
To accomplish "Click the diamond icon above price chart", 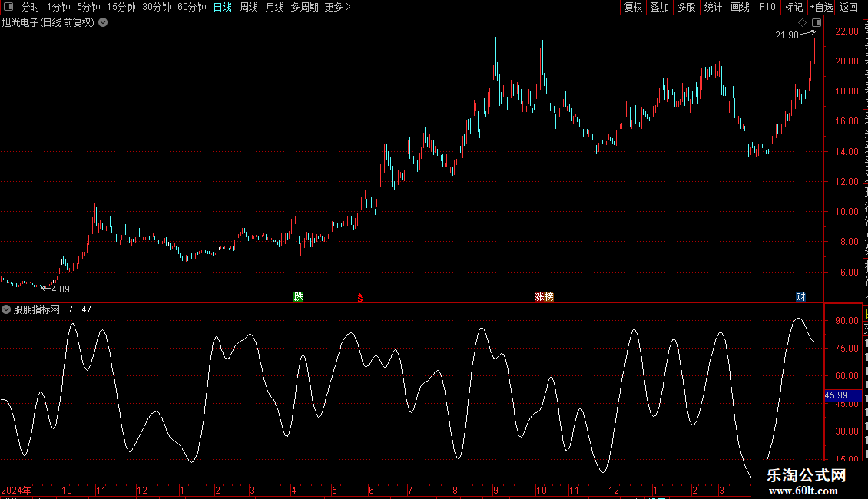I will click(x=802, y=23).
